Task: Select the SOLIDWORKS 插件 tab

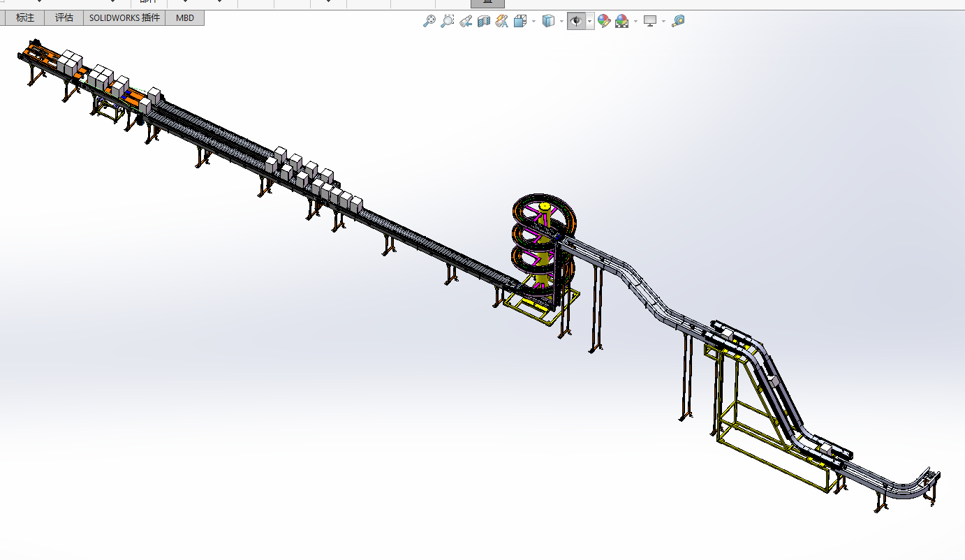Action: (124, 18)
